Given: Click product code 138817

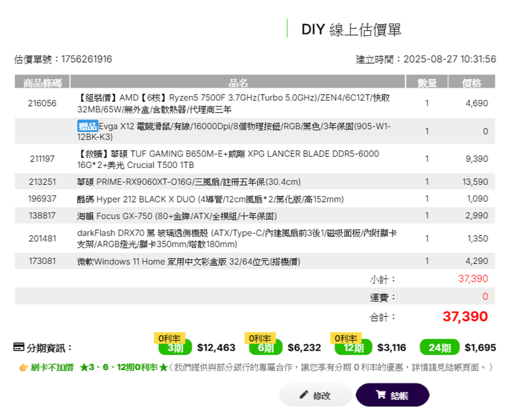Looking at the screenshot, I should (x=42, y=216).
